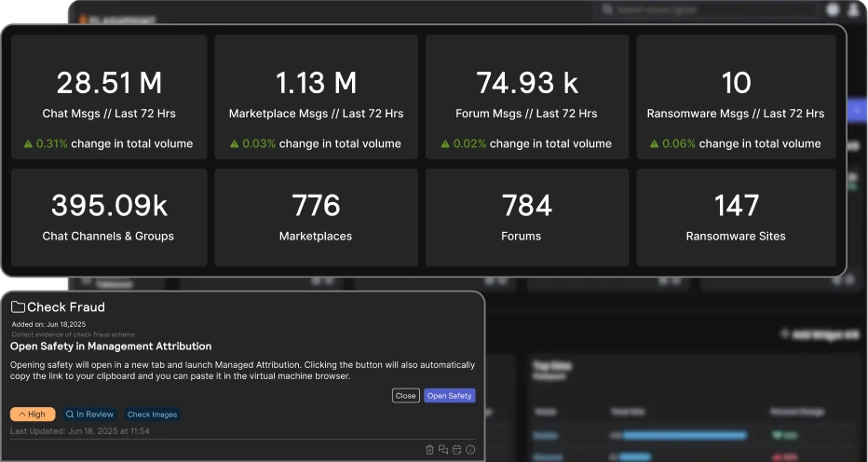868x462 pixels.
Task: Click the 74.93 k forum messages value
Action: tap(527, 83)
